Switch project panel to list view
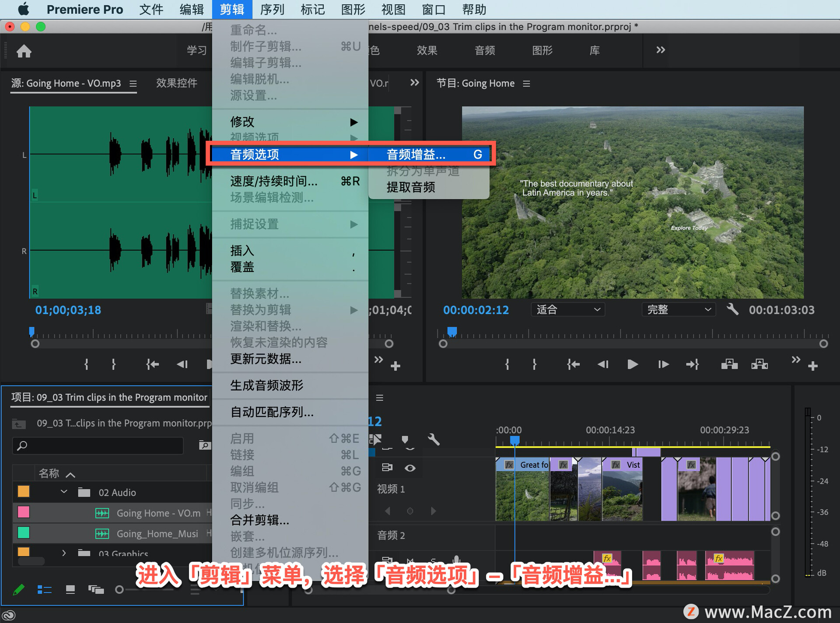The image size is (840, 623). tap(44, 590)
